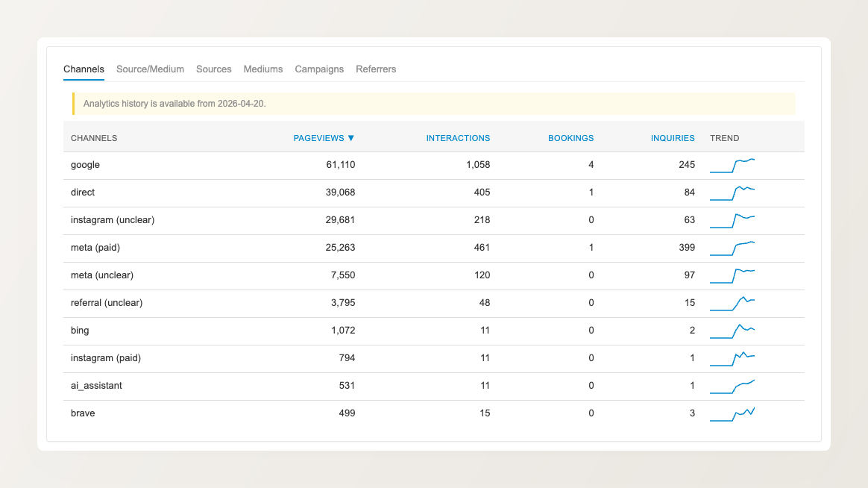Open instagram (unclear) trend sparkline
The image size is (868, 488).
tap(732, 220)
